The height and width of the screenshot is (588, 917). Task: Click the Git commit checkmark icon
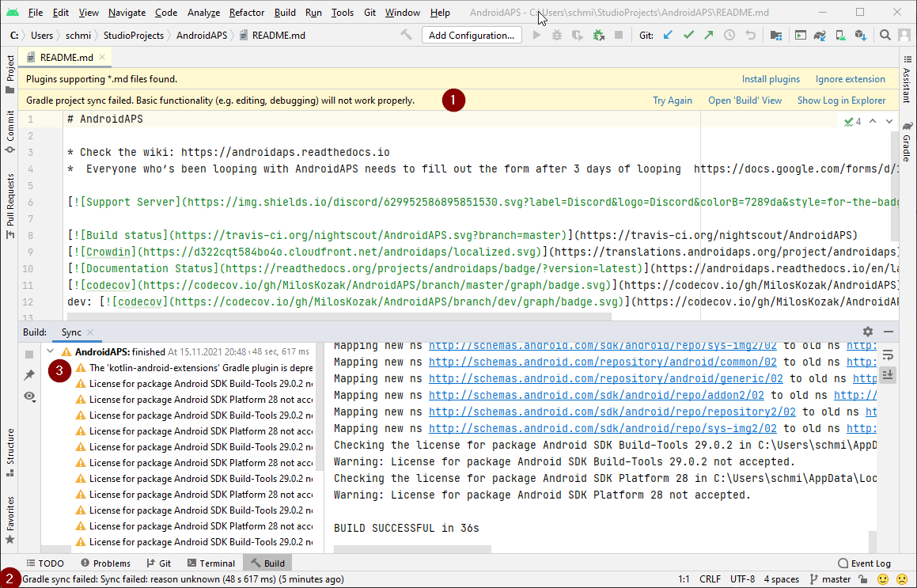click(x=688, y=35)
